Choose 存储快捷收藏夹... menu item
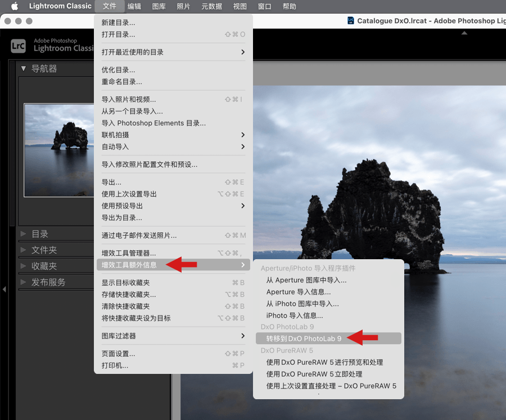The height and width of the screenshot is (420, 506). point(173,295)
